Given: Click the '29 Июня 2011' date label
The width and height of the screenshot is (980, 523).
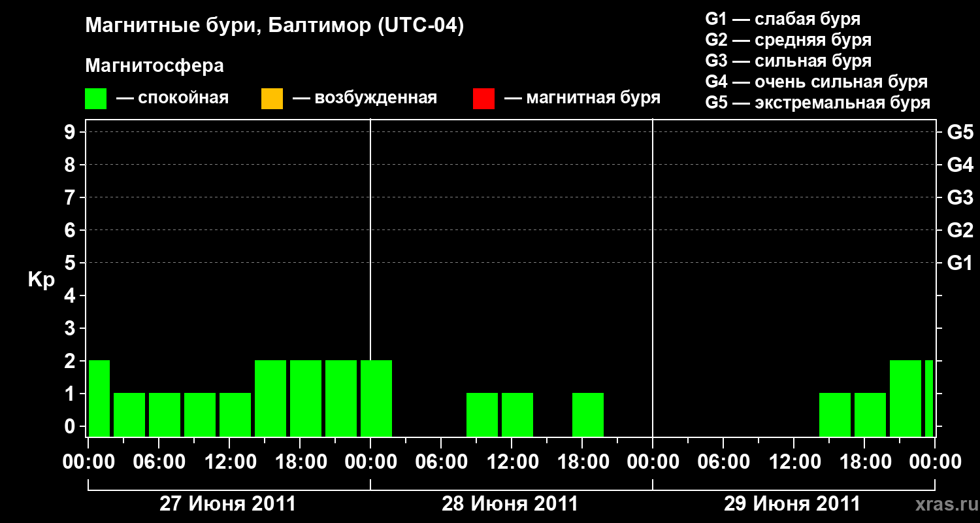Looking at the screenshot, I should (792, 504).
